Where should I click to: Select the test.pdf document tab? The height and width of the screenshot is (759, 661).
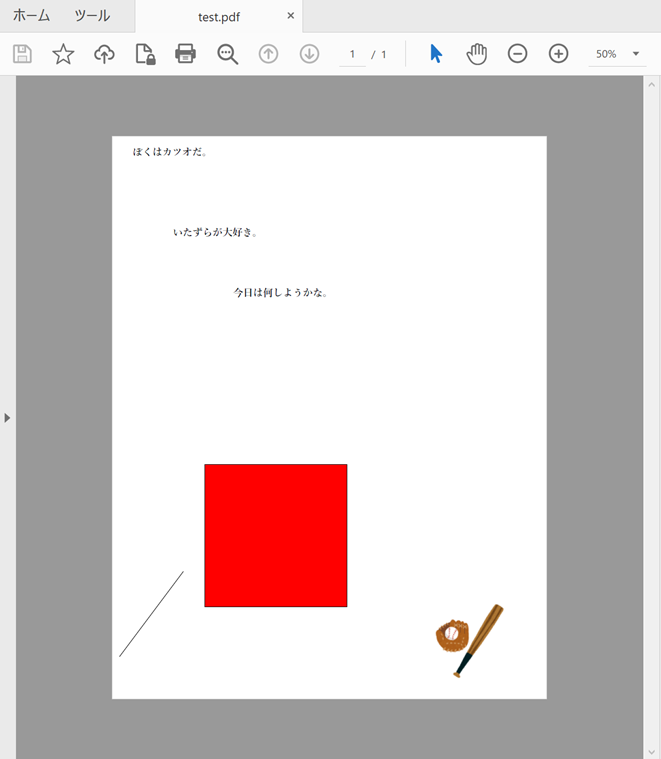219,17
